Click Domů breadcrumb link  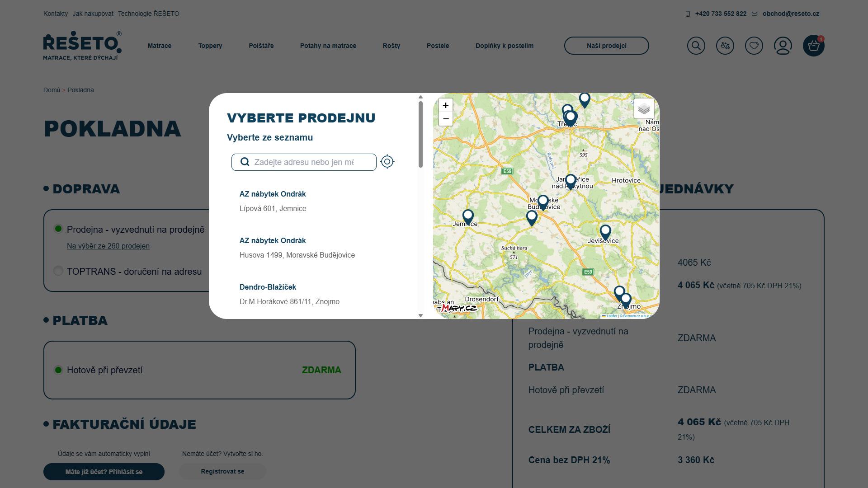(x=52, y=90)
